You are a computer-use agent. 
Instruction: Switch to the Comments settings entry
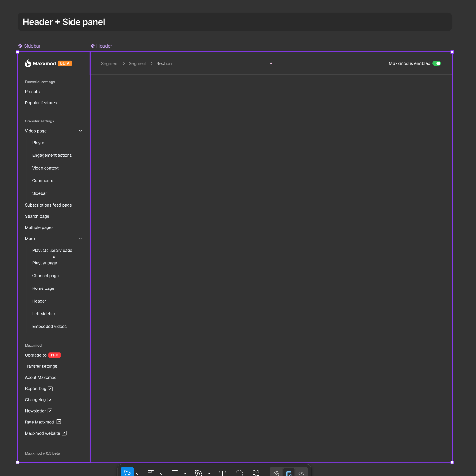point(42,181)
